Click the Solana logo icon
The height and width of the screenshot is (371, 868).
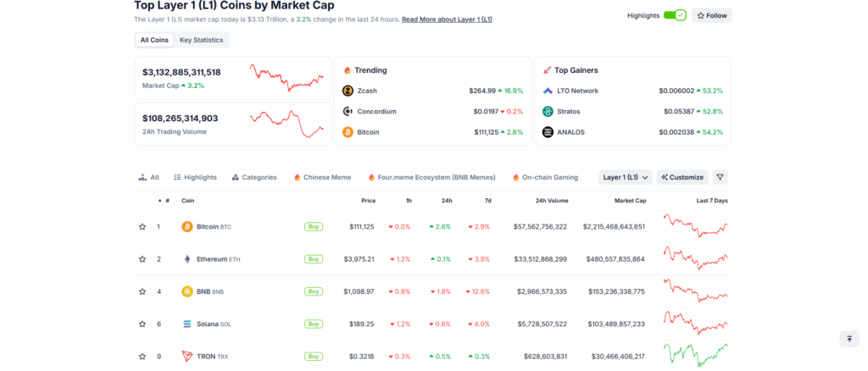(187, 324)
